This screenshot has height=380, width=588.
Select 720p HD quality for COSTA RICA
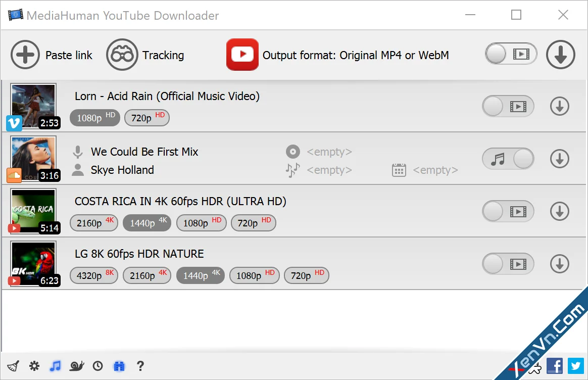pyautogui.click(x=254, y=223)
